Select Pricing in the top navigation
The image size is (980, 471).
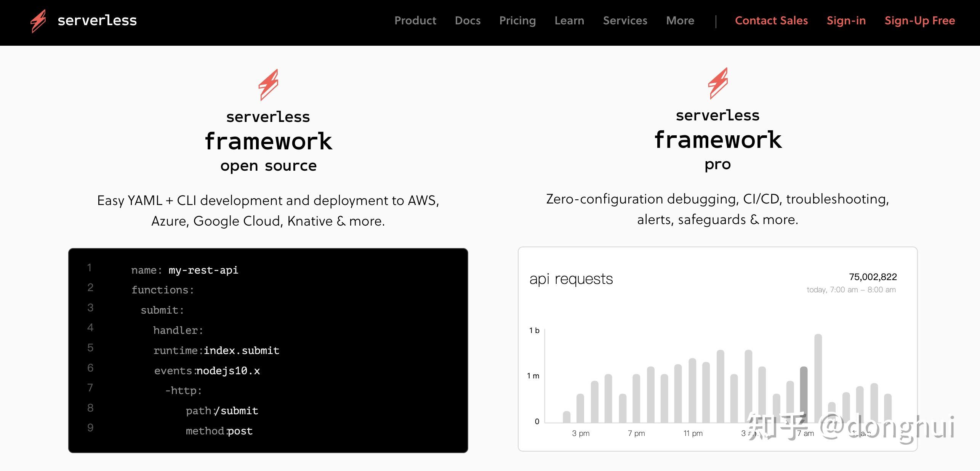click(517, 21)
